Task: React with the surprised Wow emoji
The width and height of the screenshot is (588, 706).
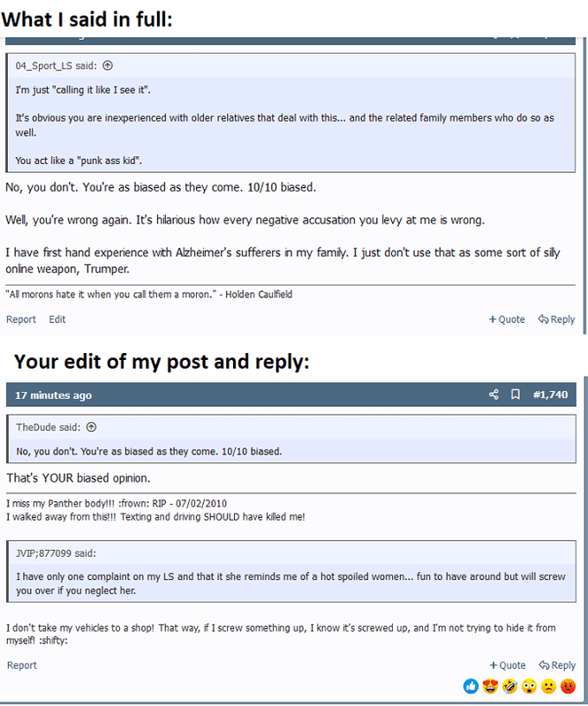Action: coord(529,686)
